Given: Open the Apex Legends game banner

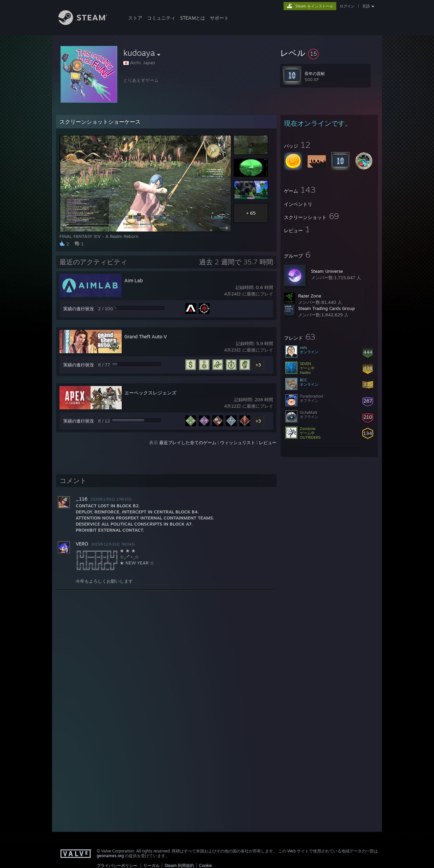Looking at the screenshot, I should point(91,397).
